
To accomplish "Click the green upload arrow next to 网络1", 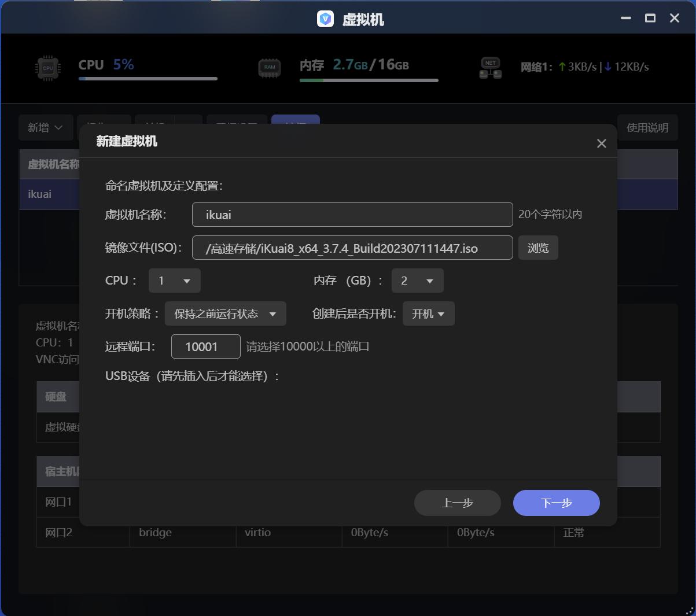I will 561,67.
